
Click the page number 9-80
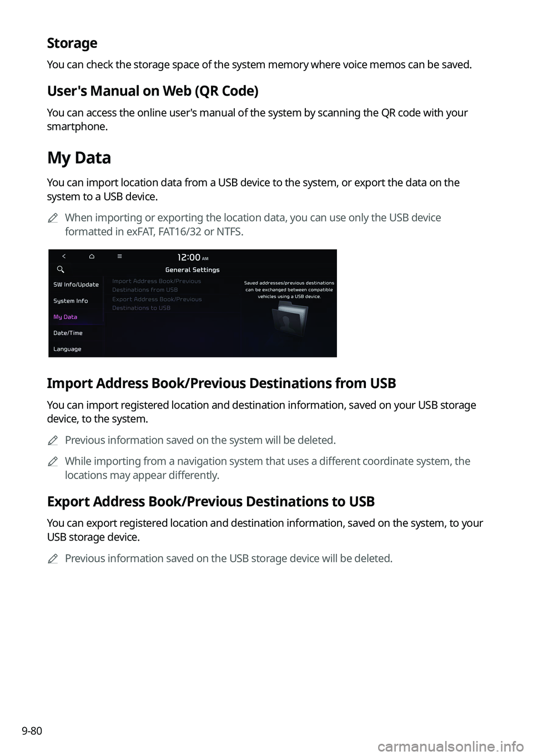[x=33, y=731]
